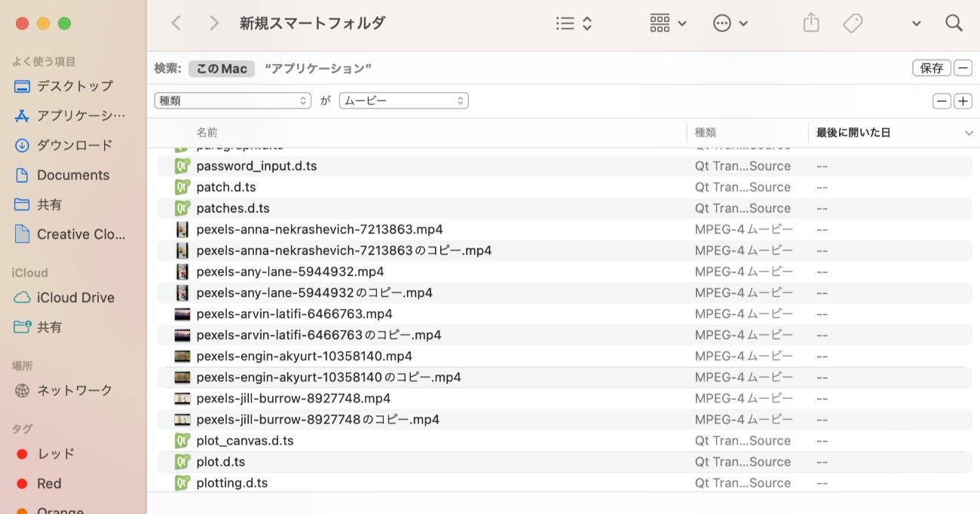Open the 種類 criteria dropdown
This screenshot has height=514, width=980.
232,99
